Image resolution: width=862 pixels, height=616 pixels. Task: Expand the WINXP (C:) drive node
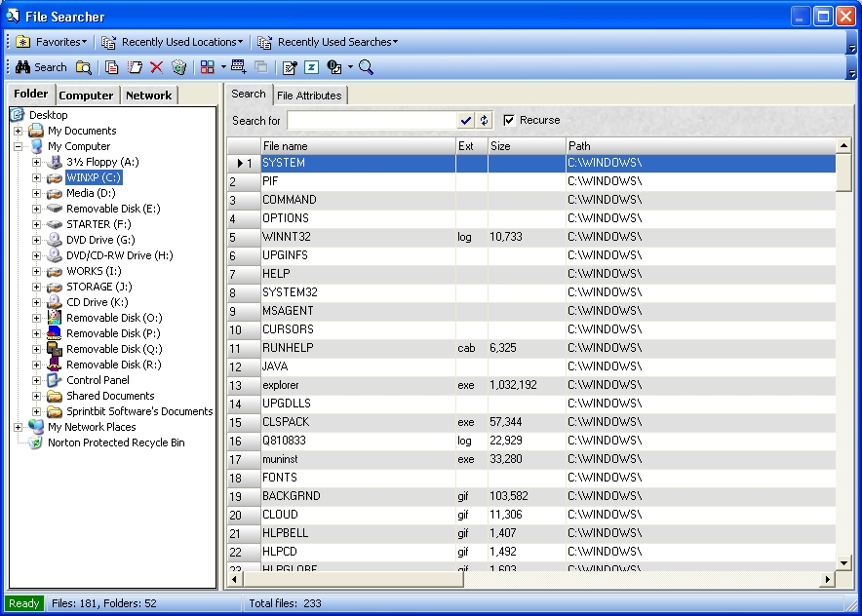(36, 178)
